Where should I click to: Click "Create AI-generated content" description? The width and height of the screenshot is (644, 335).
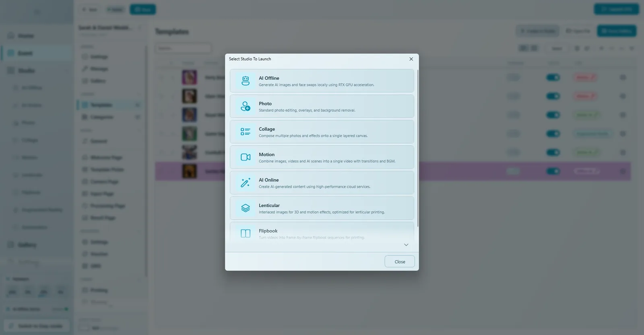pyautogui.click(x=314, y=187)
